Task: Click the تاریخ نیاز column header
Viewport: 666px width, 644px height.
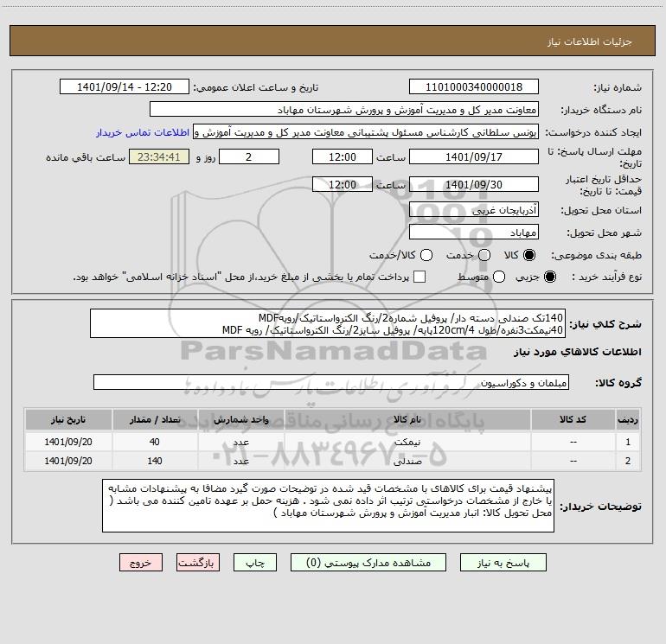Action: pyautogui.click(x=68, y=419)
